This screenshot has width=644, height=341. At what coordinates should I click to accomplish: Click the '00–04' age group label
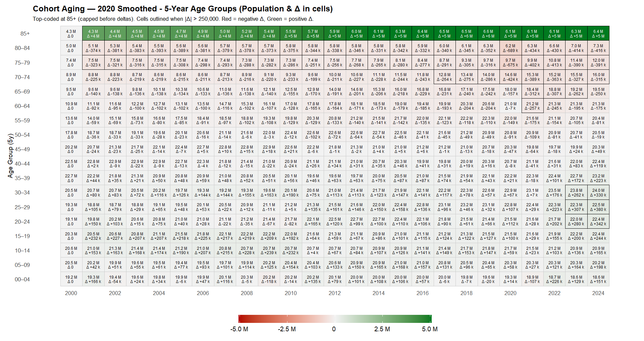(22, 279)
